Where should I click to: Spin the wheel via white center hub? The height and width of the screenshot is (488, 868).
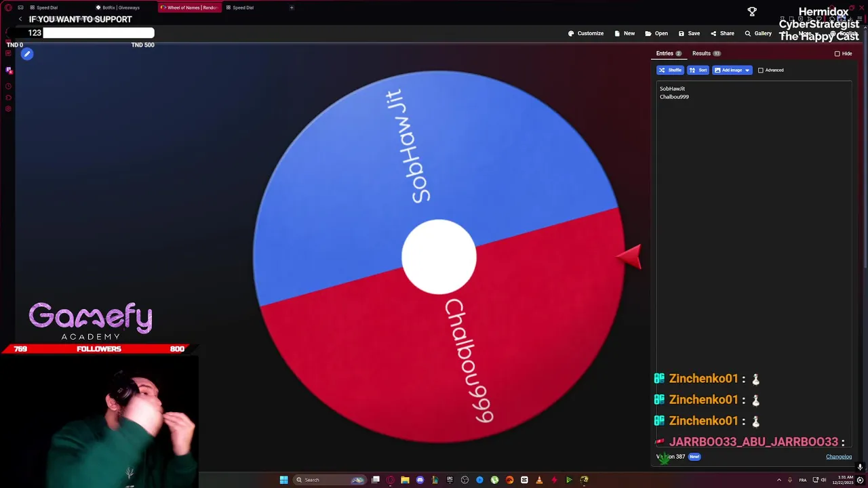coord(439,257)
